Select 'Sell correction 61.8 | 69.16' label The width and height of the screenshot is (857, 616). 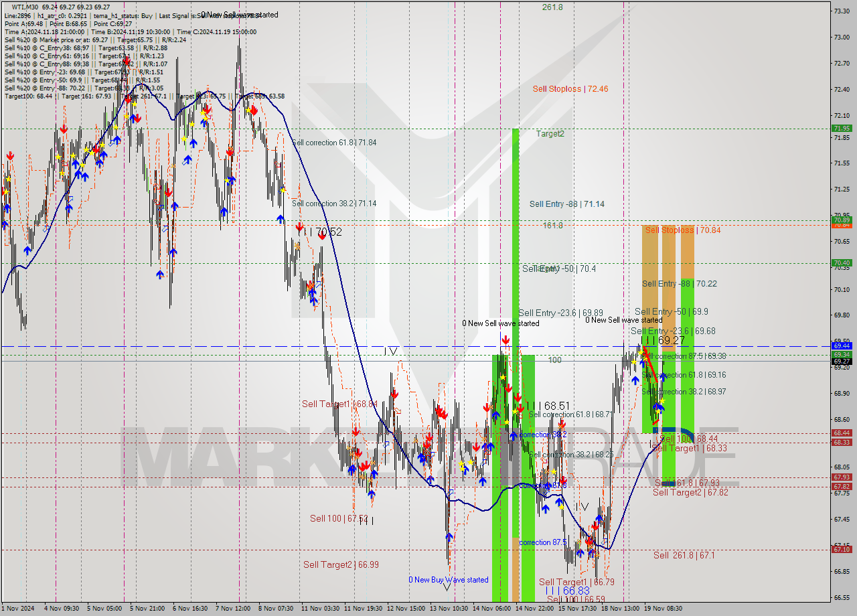[684, 375]
